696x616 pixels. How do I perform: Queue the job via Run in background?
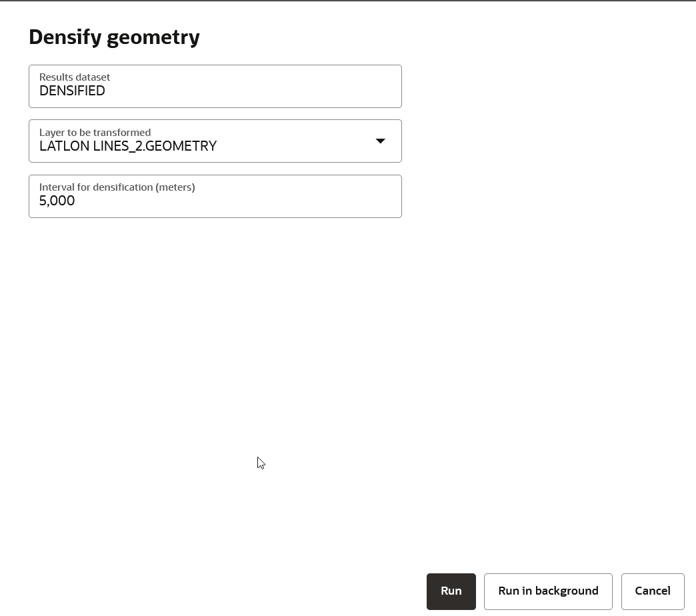[x=548, y=591]
